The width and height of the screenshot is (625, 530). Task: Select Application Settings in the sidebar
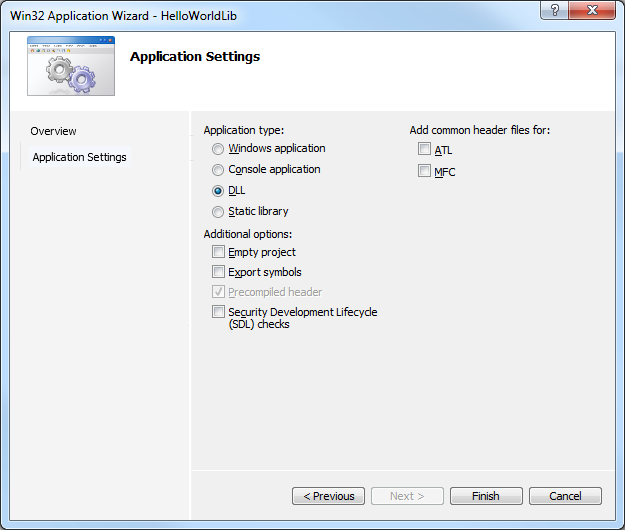[79, 157]
